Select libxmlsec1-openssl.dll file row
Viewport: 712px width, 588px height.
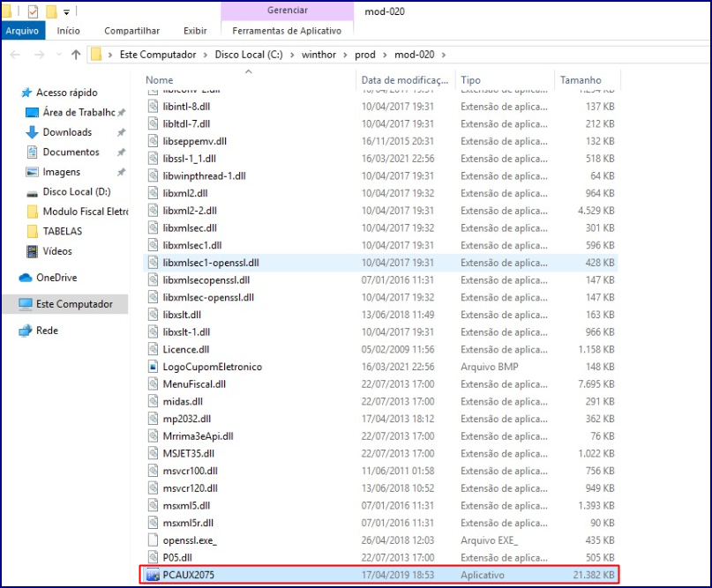380,263
